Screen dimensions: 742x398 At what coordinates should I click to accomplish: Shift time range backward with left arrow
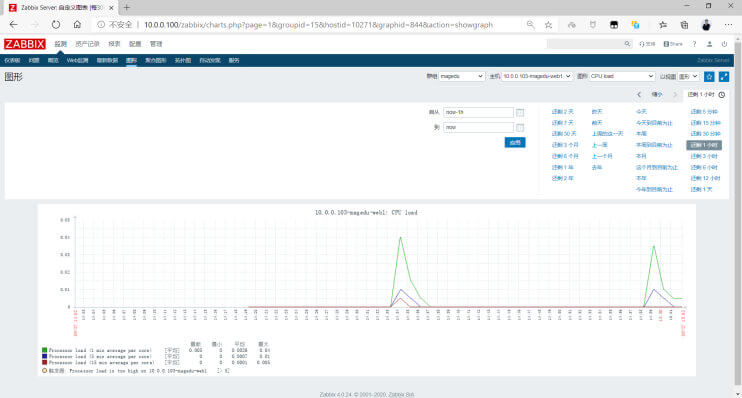tap(639, 95)
